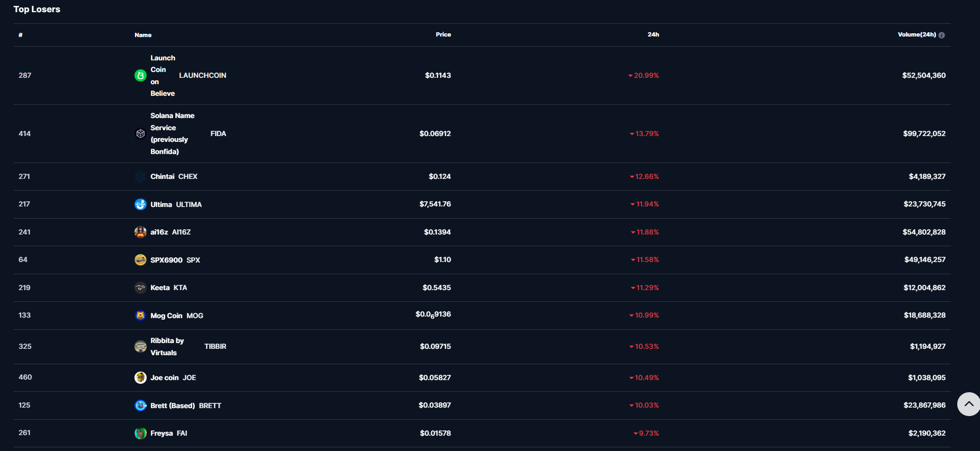This screenshot has height=451, width=980.
Task: Click the Ultima coin logo icon
Action: tap(140, 204)
